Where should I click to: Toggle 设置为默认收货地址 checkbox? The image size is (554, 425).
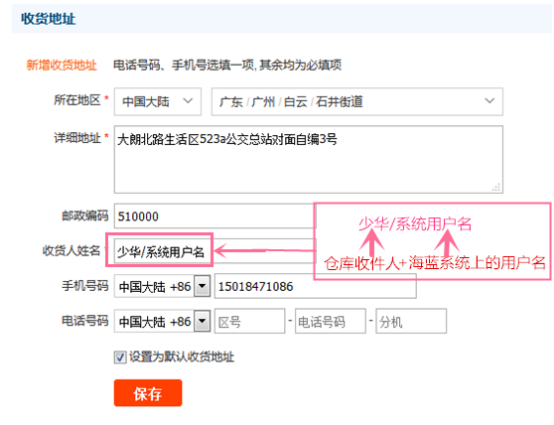point(120,357)
